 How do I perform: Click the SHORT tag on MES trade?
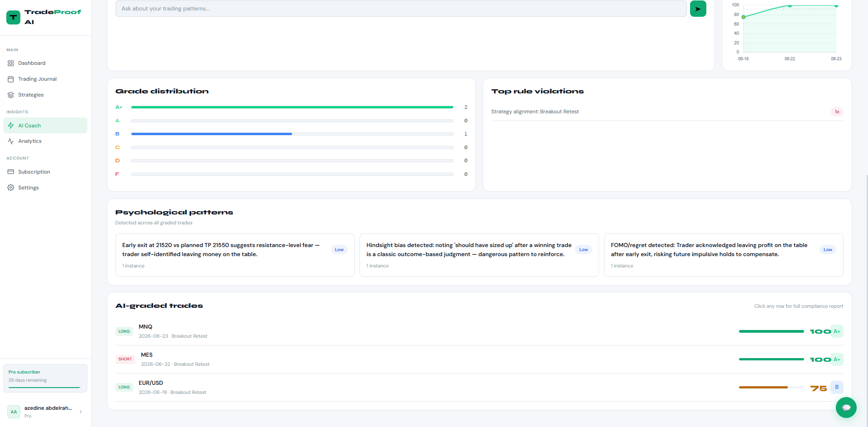pos(125,359)
